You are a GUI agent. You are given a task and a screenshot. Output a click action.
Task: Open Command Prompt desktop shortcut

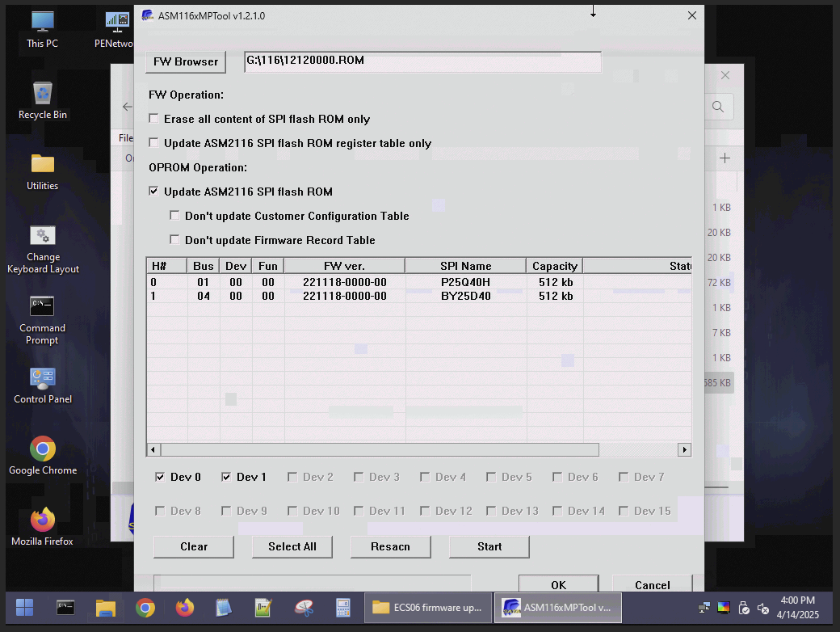point(42,320)
